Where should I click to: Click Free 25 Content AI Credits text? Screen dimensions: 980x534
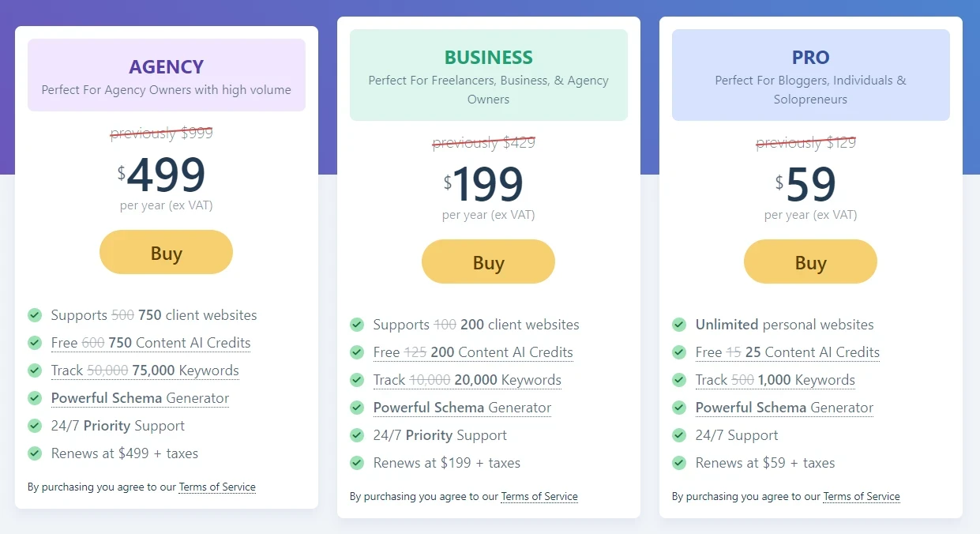[787, 352]
